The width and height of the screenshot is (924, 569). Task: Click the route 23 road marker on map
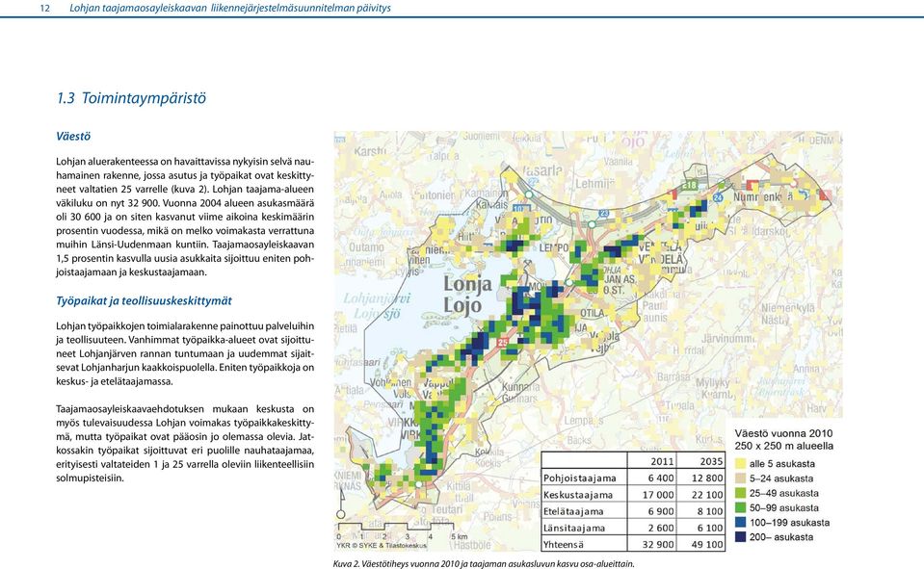(x=603, y=213)
